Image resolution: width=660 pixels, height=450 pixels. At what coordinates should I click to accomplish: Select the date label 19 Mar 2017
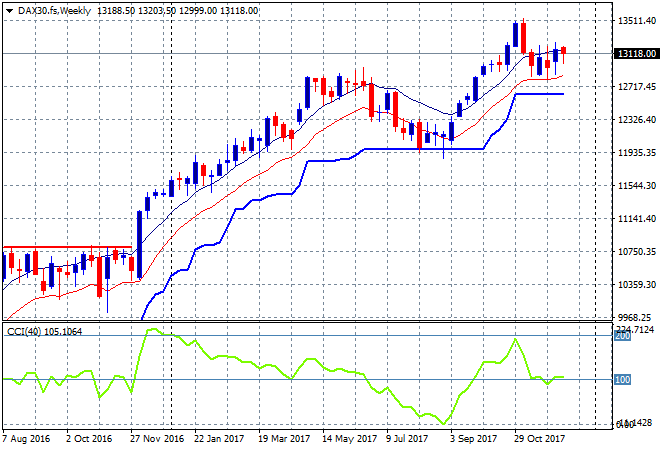[x=284, y=439]
